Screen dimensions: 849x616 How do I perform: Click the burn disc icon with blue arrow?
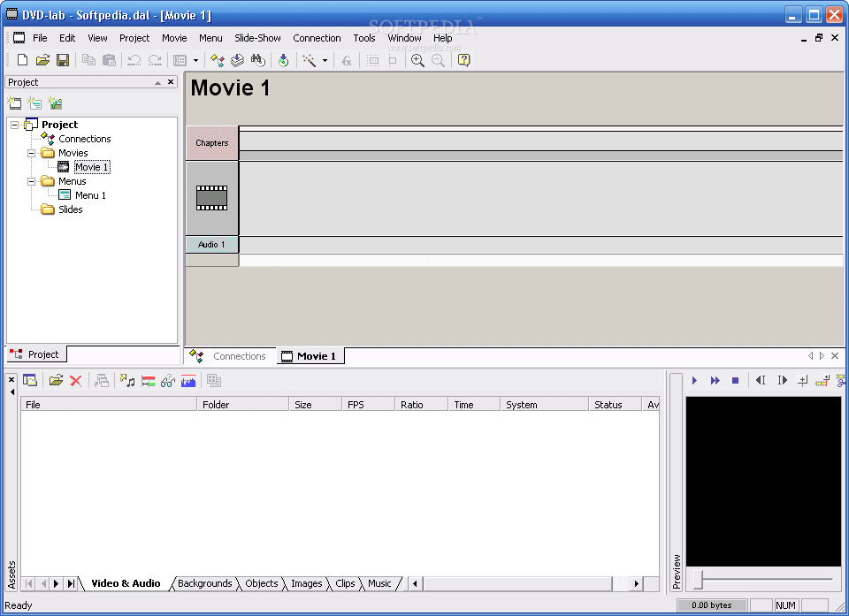283,60
